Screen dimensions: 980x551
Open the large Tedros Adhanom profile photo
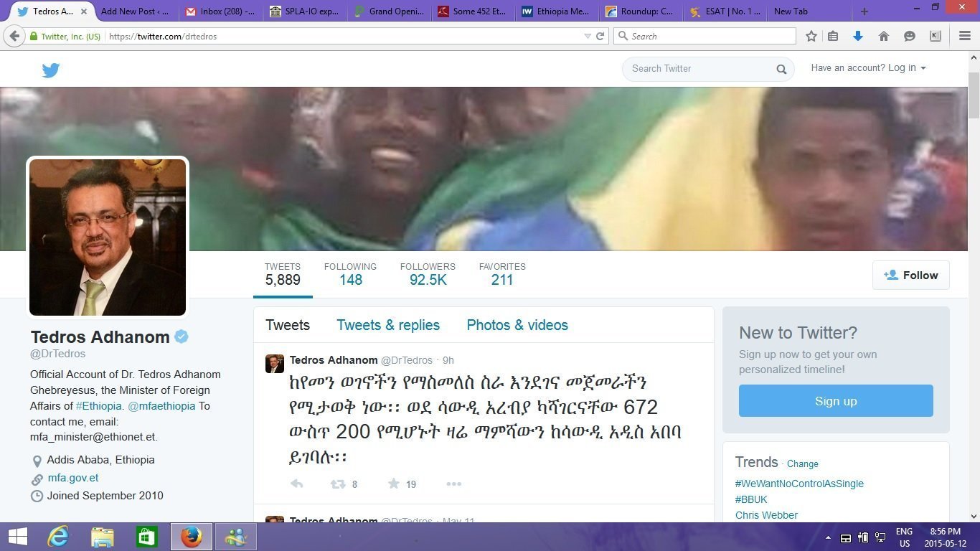(x=108, y=237)
